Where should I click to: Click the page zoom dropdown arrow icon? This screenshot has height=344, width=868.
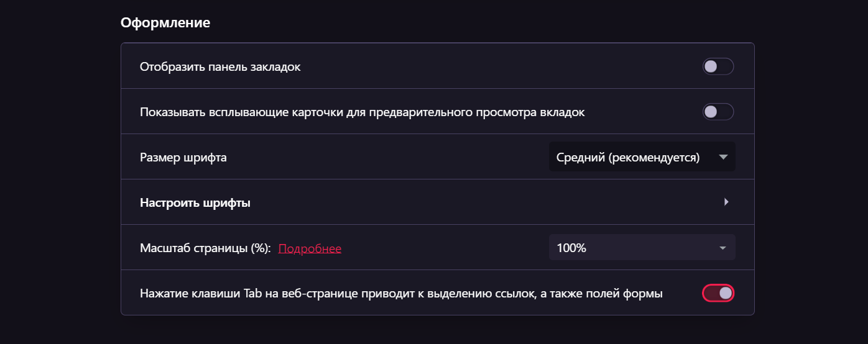723,248
